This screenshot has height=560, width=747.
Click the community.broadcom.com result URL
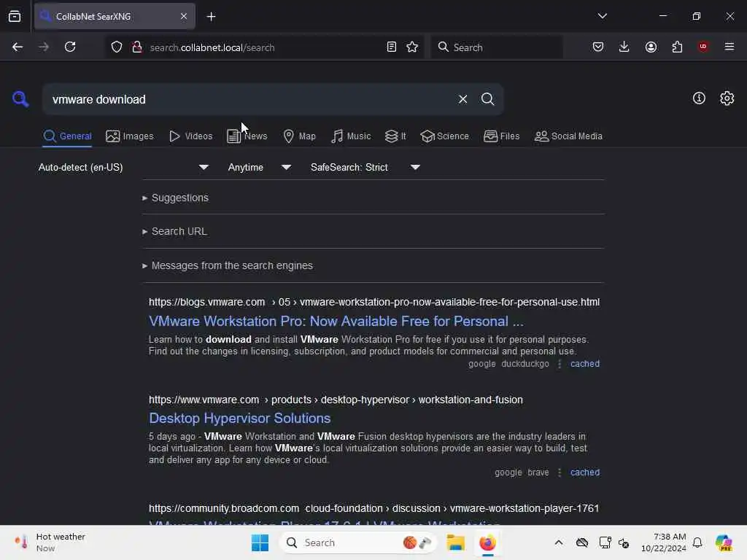point(373,508)
